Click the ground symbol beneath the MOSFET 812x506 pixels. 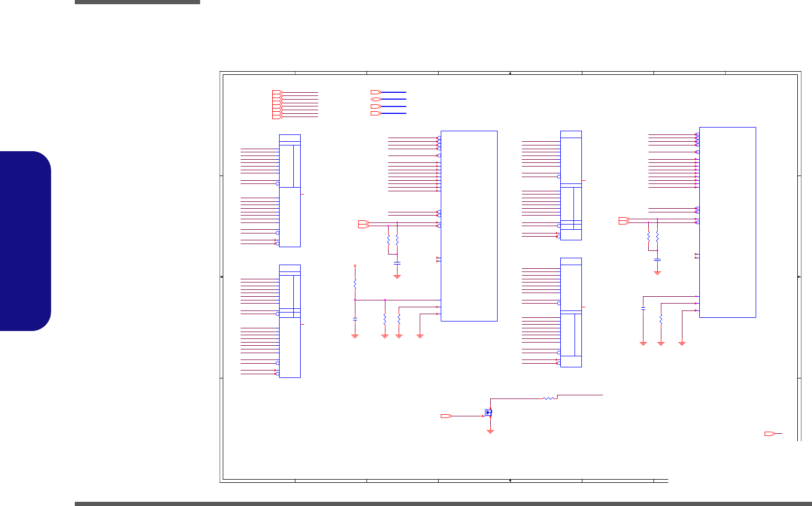(490, 432)
